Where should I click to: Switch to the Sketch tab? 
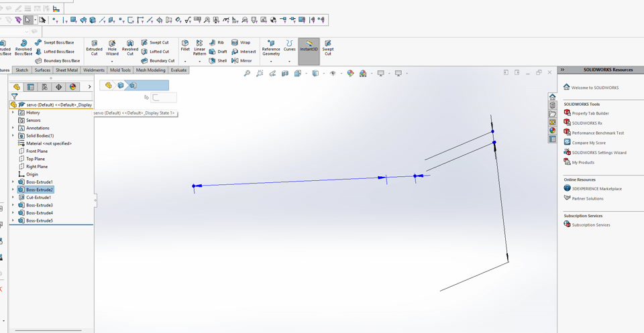(21, 70)
